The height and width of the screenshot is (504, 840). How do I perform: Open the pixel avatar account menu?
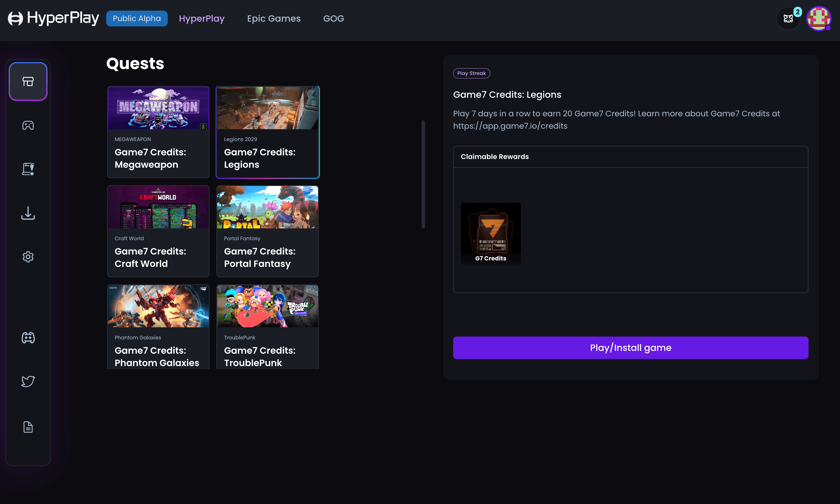pos(819,19)
